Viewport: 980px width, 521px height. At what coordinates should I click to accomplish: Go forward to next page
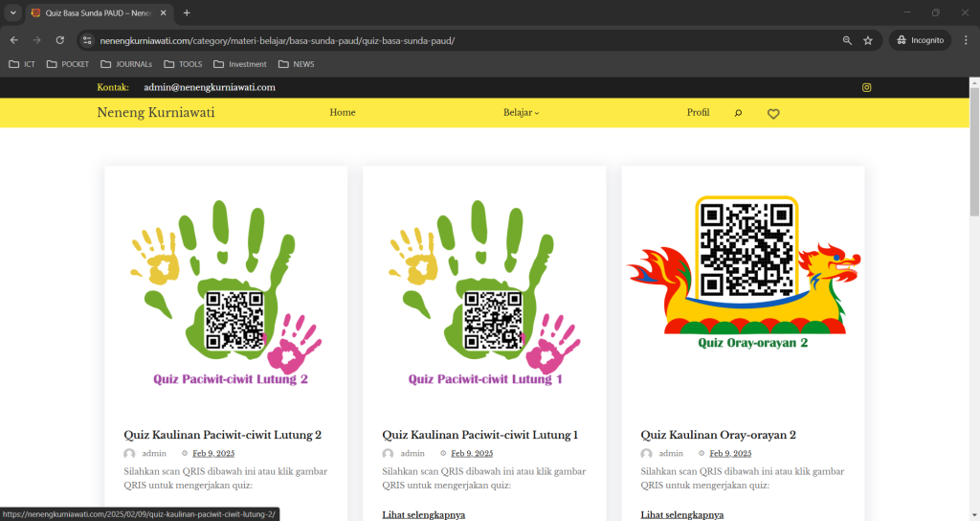[37, 40]
